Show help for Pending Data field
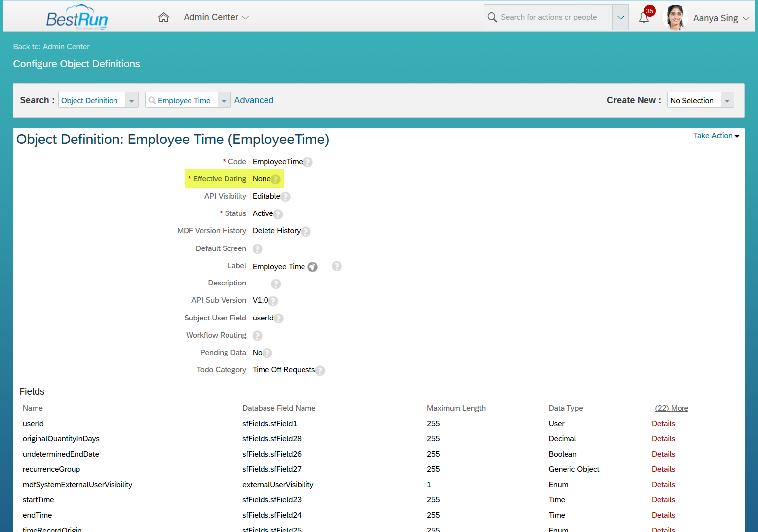 [267, 353]
